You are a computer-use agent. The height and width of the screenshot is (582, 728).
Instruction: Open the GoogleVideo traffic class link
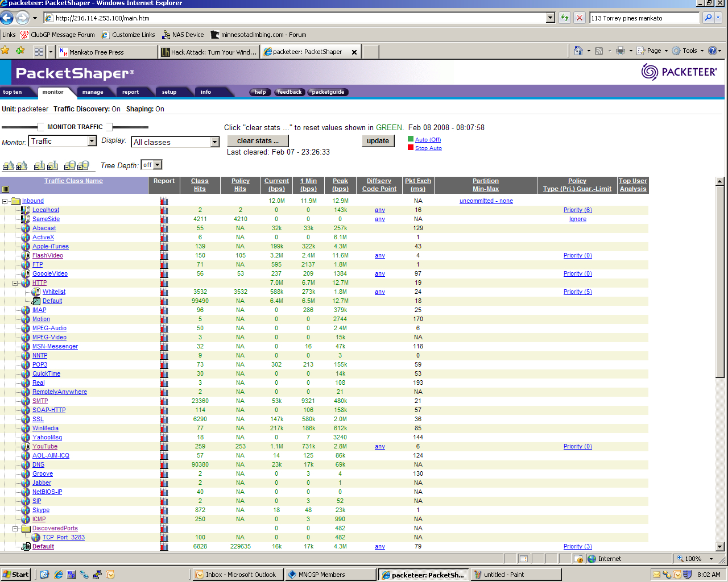(50, 274)
